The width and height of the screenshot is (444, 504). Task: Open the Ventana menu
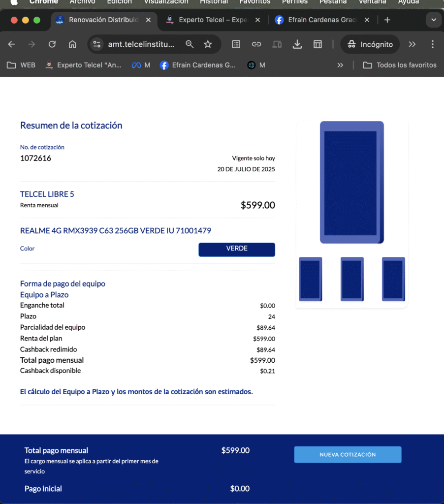pos(372,2)
